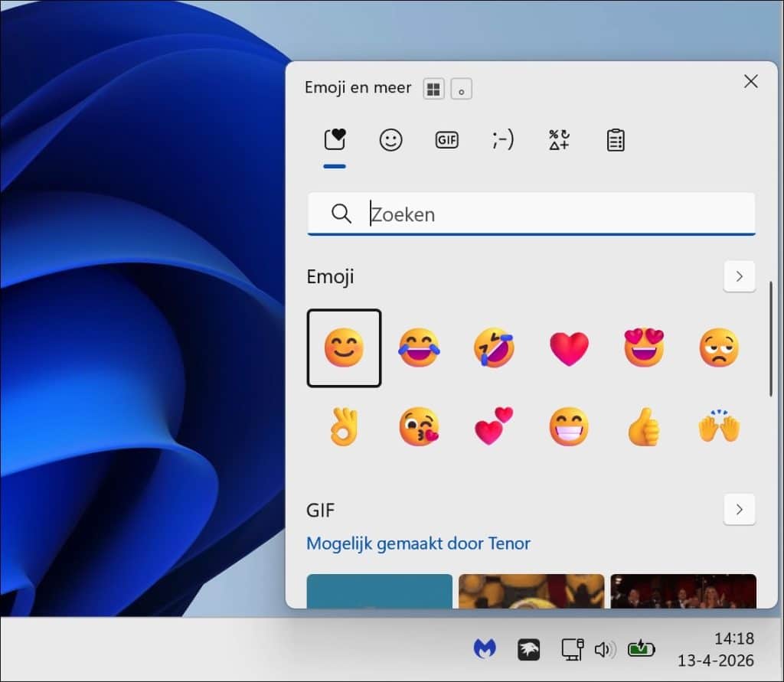784x682 pixels.
Task: Expand the GIF section with its chevron
Action: (739, 509)
